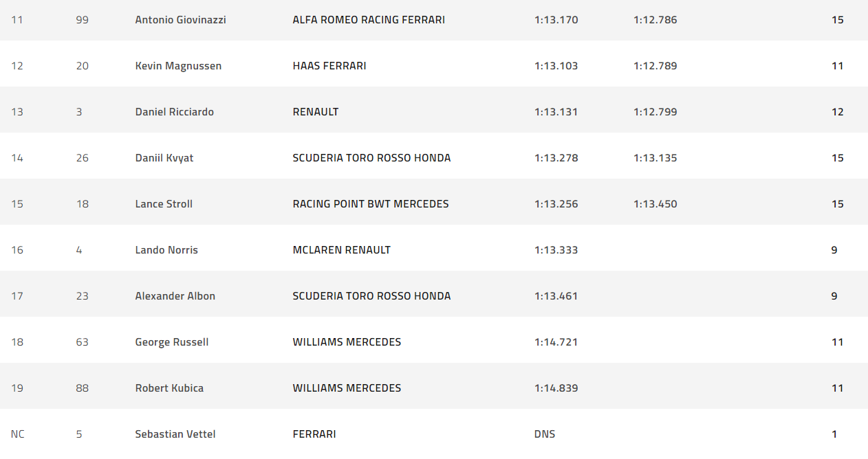Select the RACING POINT BWT MERCEDES team

click(370, 204)
